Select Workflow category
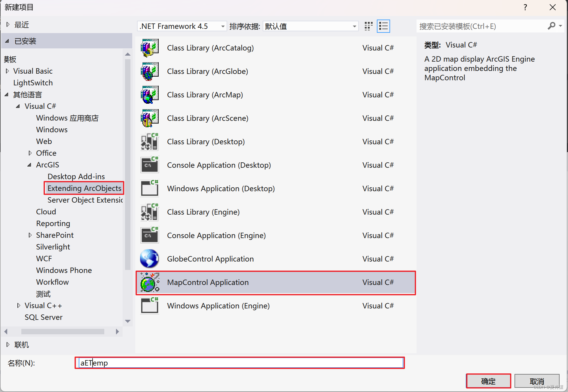 (x=53, y=282)
